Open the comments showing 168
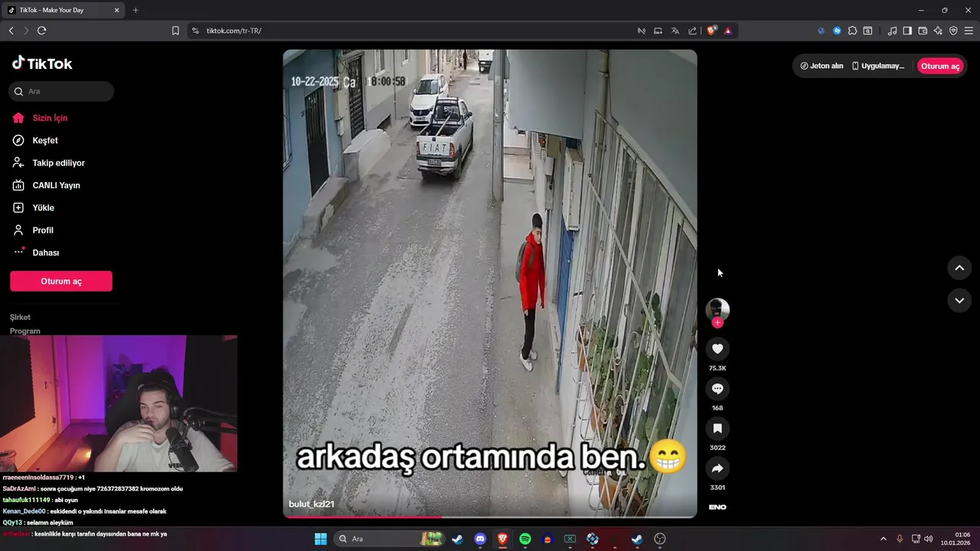The height and width of the screenshot is (551, 980). [717, 389]
